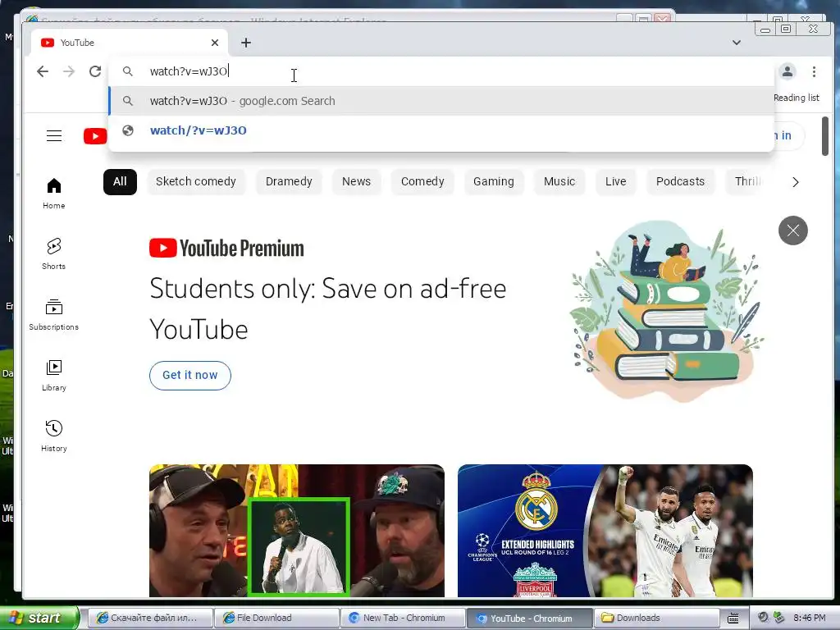Open the Reading list

[x=796, y=98]
